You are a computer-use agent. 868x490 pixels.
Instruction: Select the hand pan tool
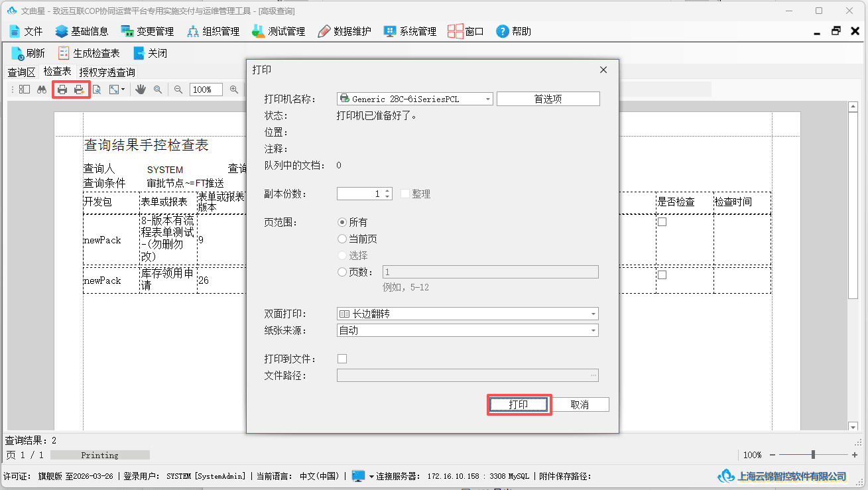(x=141, y=90)
